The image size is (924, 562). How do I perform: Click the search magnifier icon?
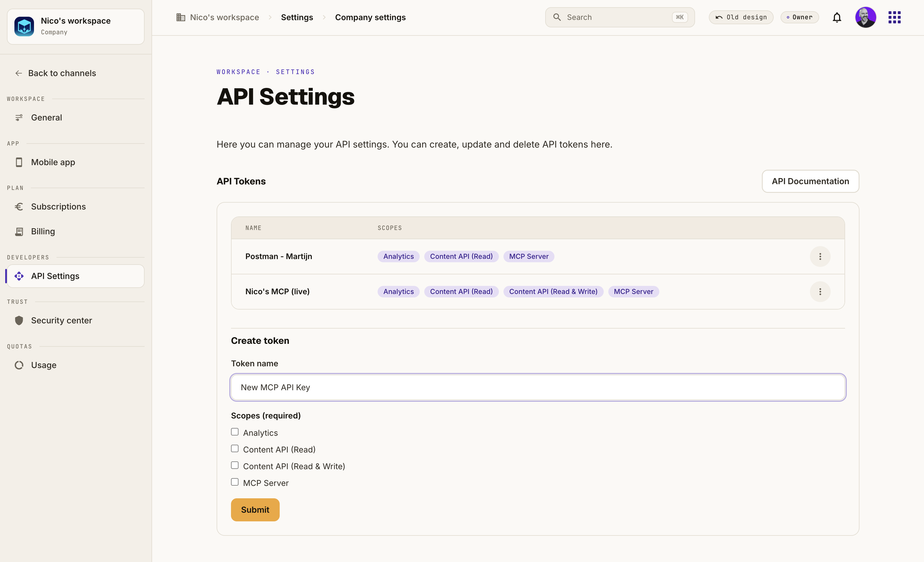click(x=557, y=17)
